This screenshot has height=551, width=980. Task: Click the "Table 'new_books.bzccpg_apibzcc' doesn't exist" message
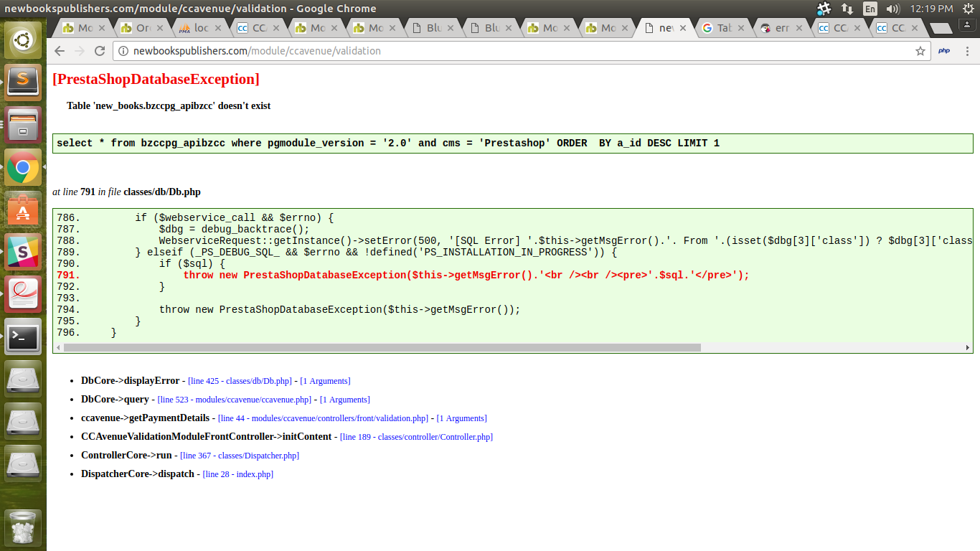click(169, 105)
